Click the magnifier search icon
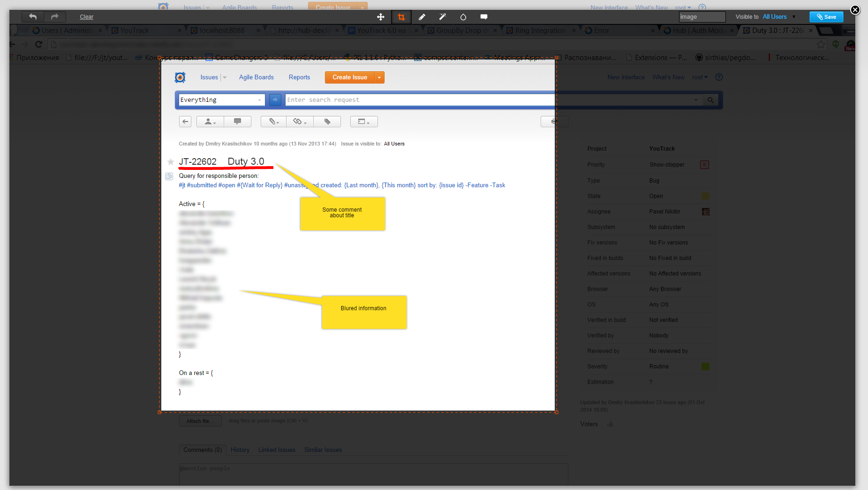Viewport: 868px width, 490px height. point(711,100)
